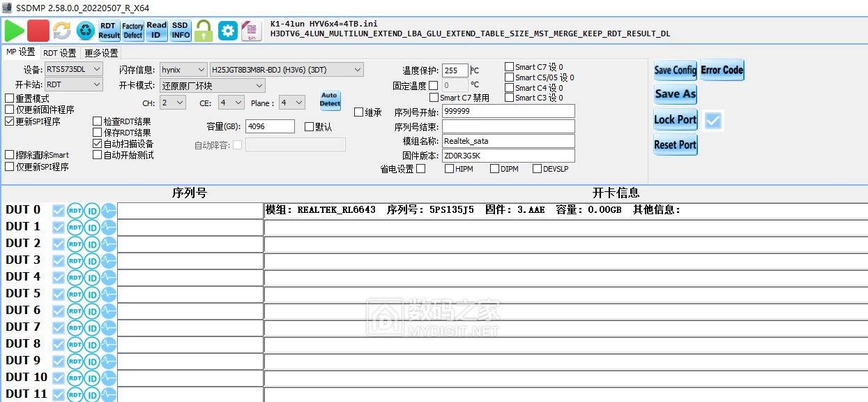Screen dimensions: 868x402
Task: Click the Read ID toolbar icon
Action: click(x=156, y=31)
